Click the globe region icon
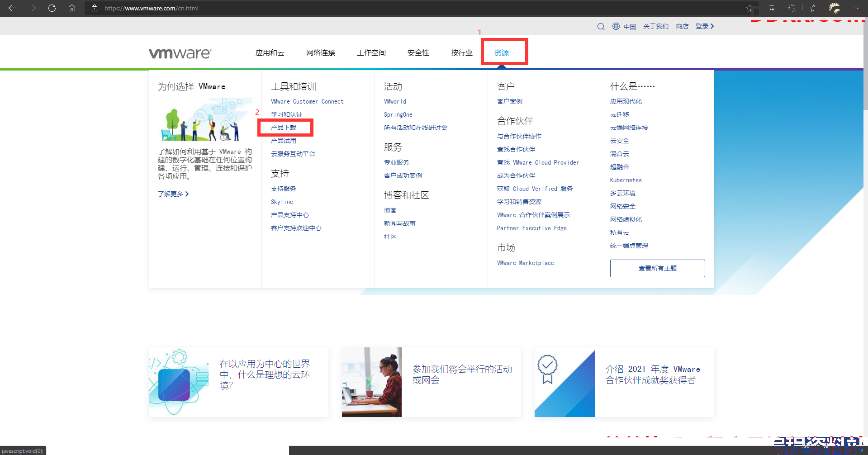The image size is (868, 455). [616, 26]
